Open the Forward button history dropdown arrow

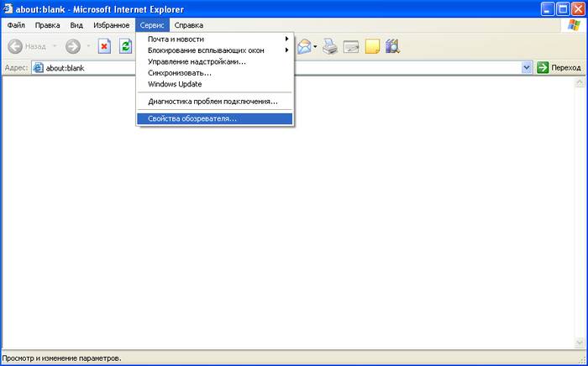(87, 47)
